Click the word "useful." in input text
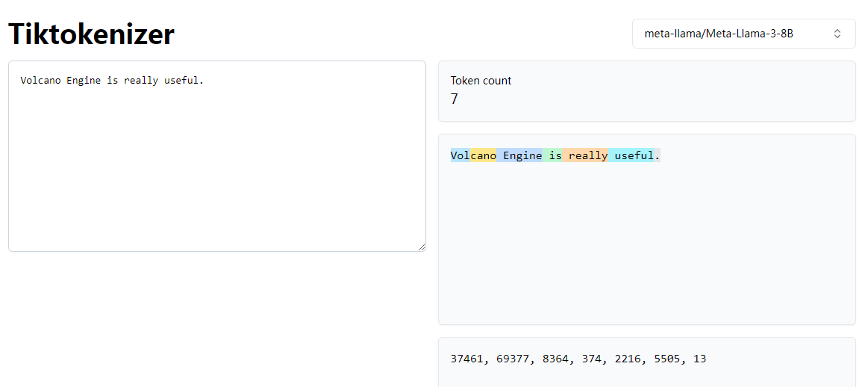 (184, 81)
